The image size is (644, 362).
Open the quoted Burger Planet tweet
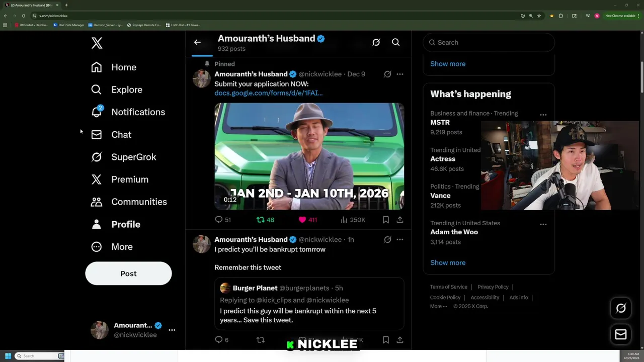(309, 304)
